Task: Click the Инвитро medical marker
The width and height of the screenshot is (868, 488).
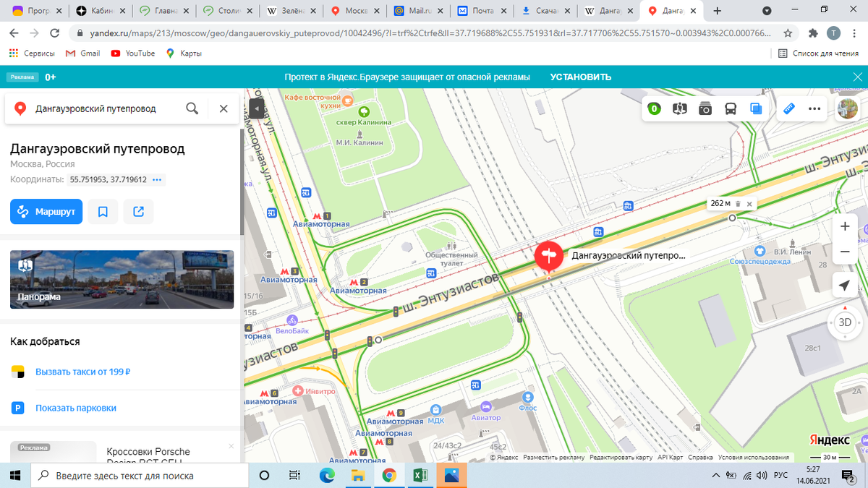Action: (x=297, y=391)
